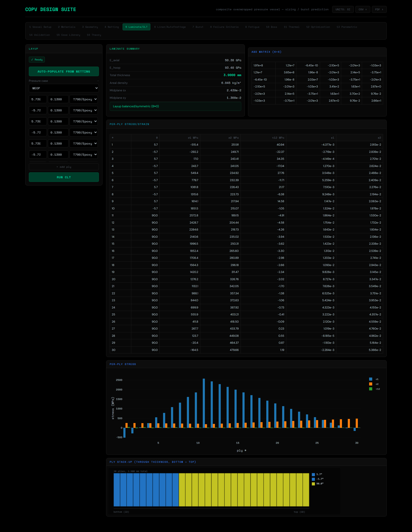Click first ply's thickness field 0.1300
Image resolution: width=412 pixels, height=532 pixels.
point(58,99)
